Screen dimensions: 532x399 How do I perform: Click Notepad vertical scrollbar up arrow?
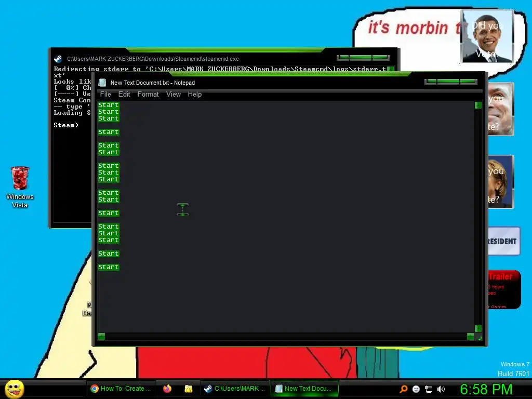pyautogui.click(x=478, y=105)
